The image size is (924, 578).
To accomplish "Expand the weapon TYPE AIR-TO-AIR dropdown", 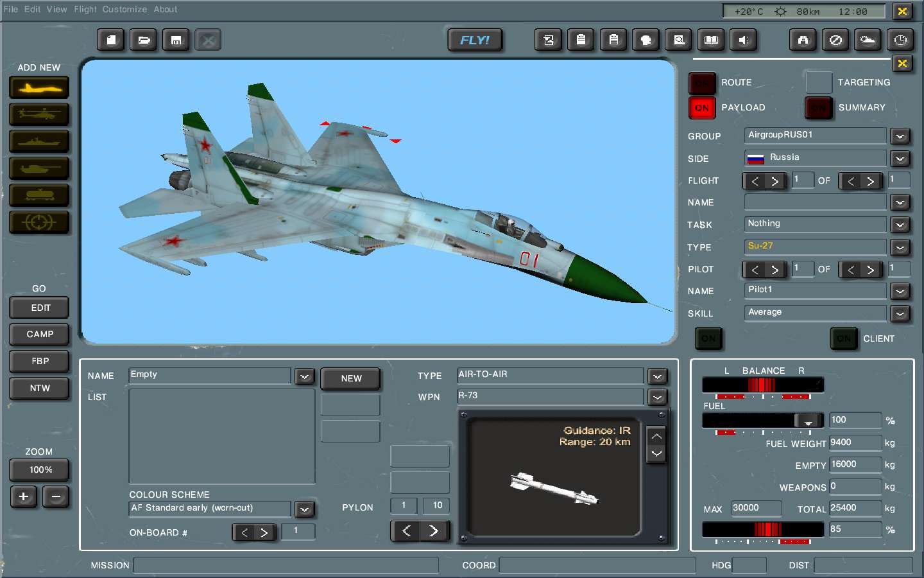I will click(658, 376).
